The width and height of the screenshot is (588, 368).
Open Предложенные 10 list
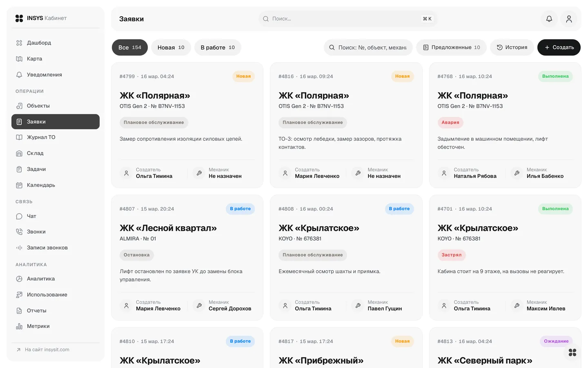click(451, 47)
